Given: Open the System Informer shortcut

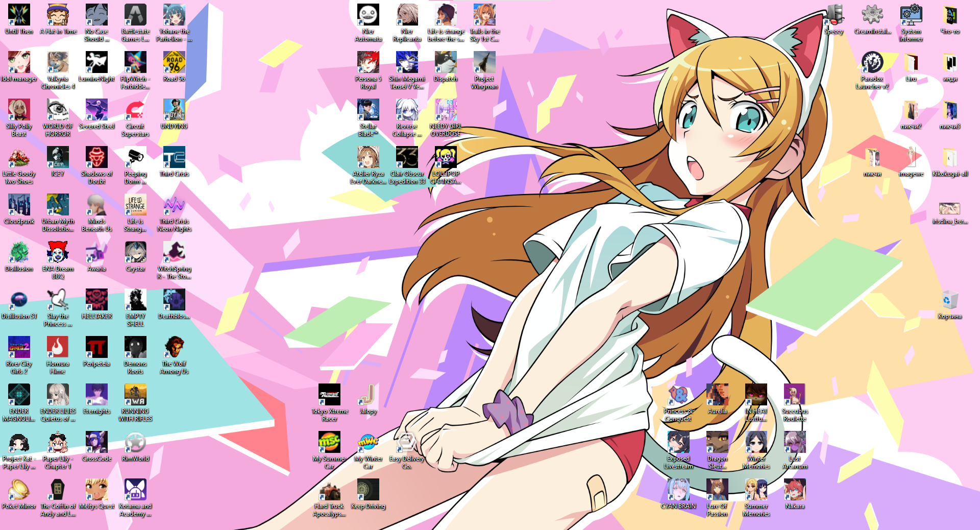Looking at the screenshot, I should coord(911,23).
